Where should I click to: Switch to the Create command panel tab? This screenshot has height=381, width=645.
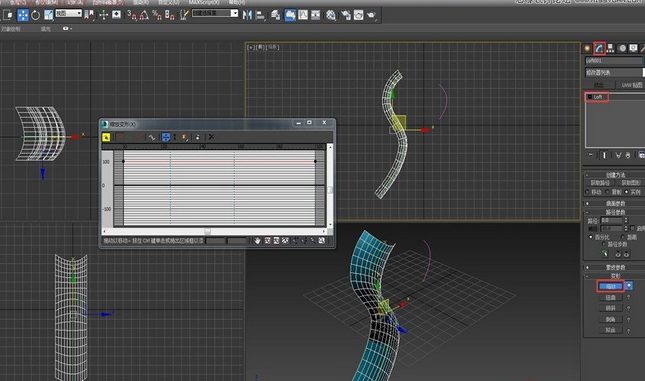tap(587, 49)
